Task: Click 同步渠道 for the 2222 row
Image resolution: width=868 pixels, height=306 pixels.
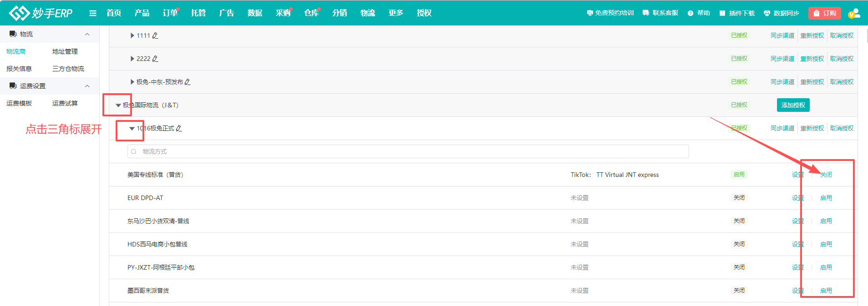Action: (782, 59)
